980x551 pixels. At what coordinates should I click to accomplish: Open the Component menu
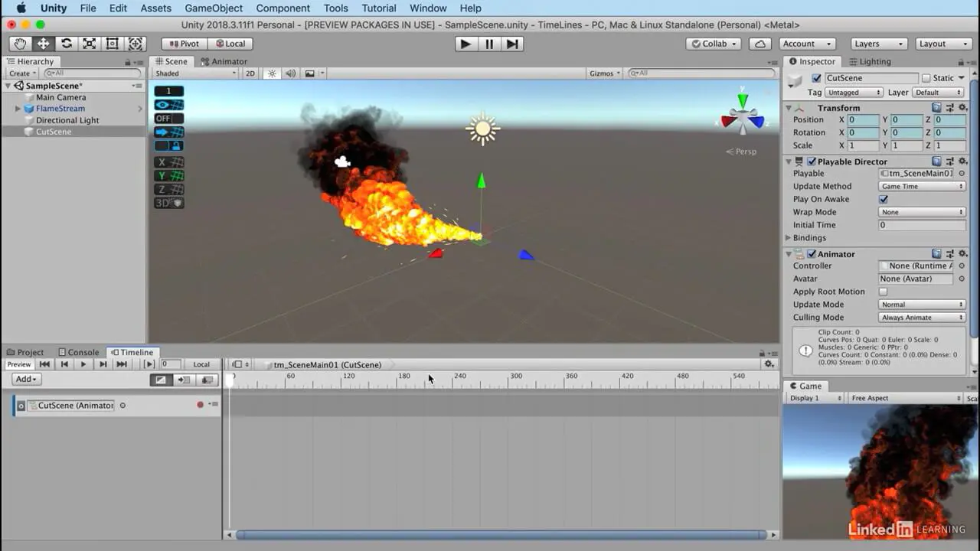click(283, 8)
